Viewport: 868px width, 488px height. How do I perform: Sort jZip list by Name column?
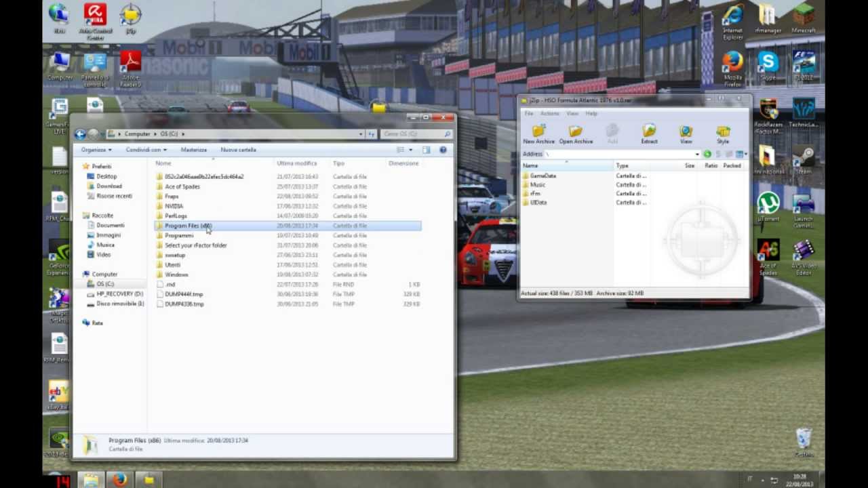coord(566,165)
